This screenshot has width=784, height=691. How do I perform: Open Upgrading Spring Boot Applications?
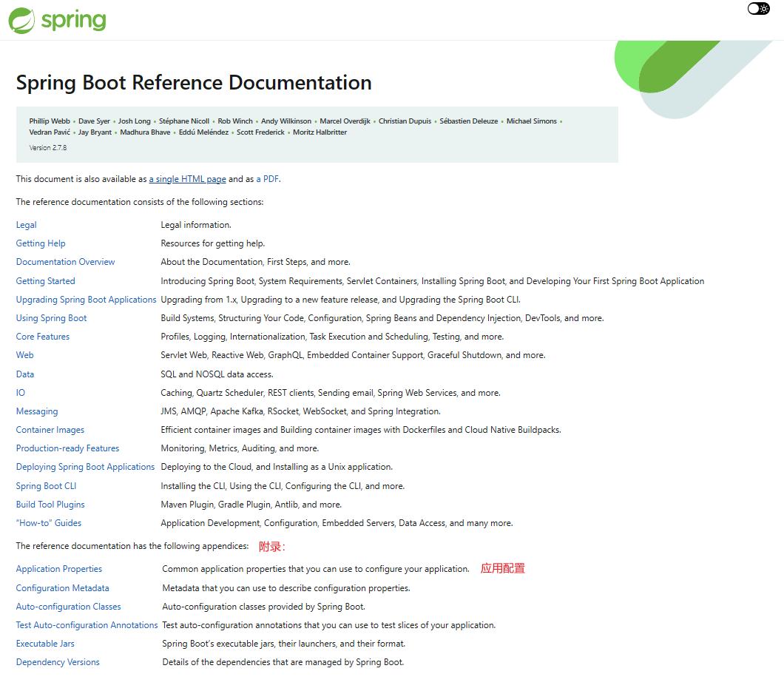tap(86, 300)
